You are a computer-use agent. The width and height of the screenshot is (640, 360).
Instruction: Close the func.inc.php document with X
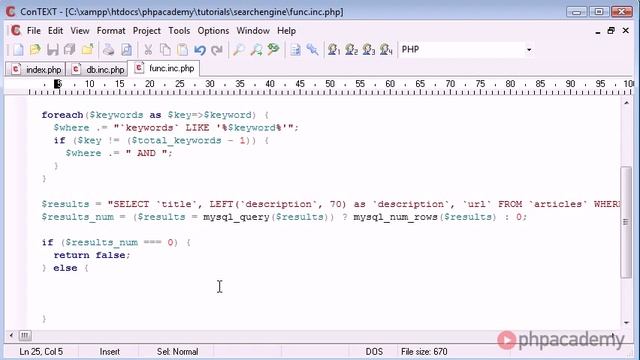[x=625, y=31]
